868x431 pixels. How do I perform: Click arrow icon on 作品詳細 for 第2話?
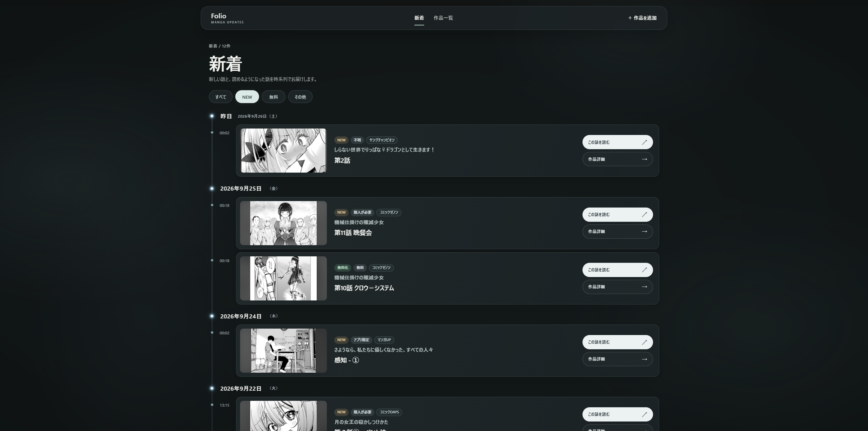(x=645, y=159)
